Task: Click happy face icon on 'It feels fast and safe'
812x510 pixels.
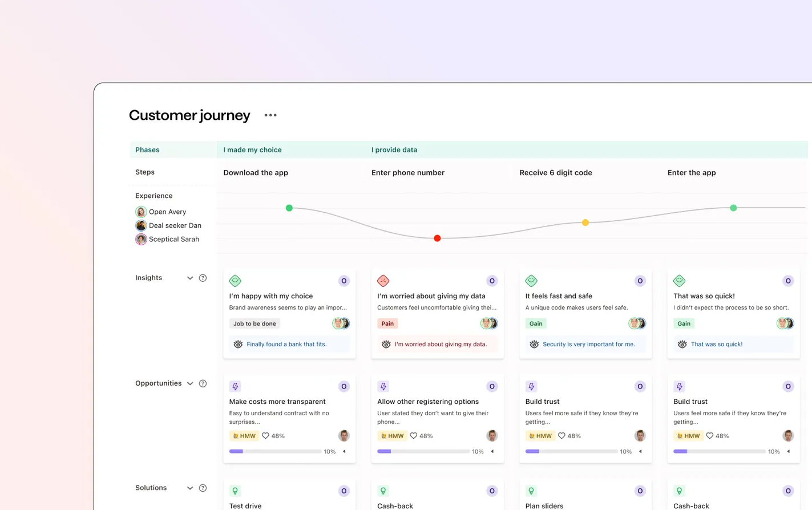Action: pyautogui.click(x=531, y=281)
